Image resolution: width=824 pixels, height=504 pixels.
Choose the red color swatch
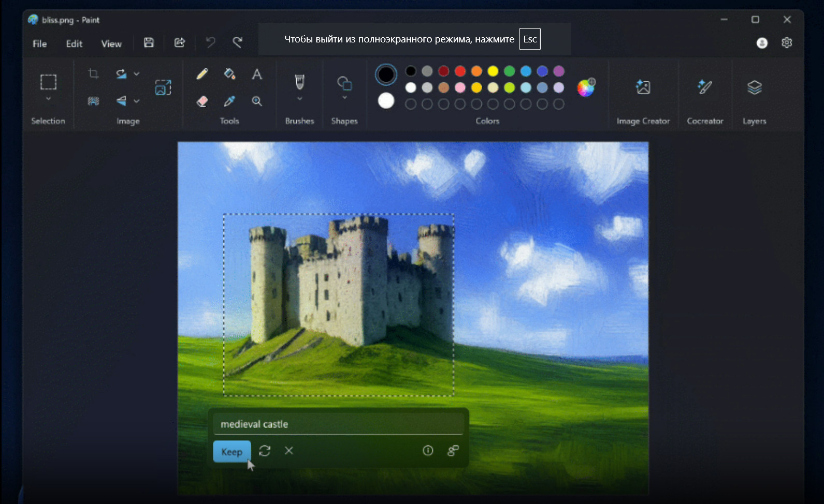(x=460, y=71)
